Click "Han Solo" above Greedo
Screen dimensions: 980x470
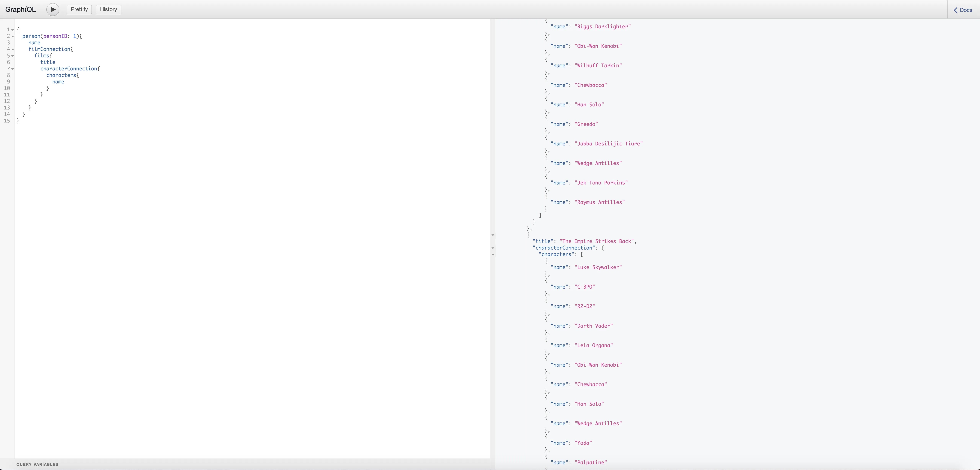(x=589, y=104)
